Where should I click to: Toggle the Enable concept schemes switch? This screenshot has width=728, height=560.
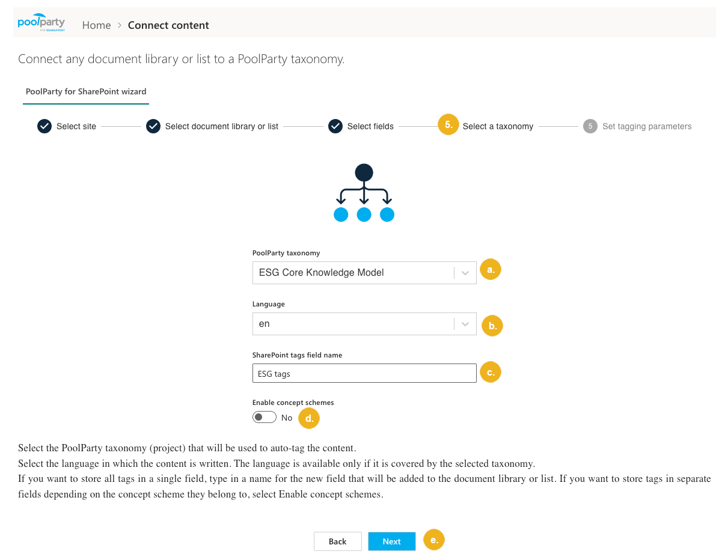coord(265,417)
